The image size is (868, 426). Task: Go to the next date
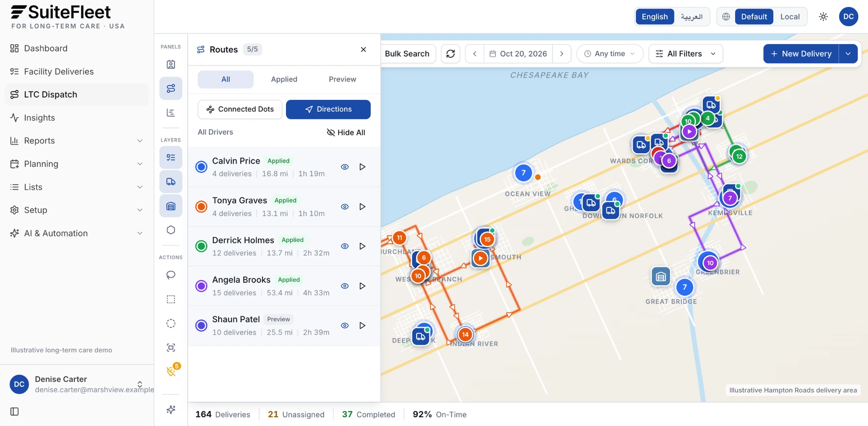click(562, 54)
